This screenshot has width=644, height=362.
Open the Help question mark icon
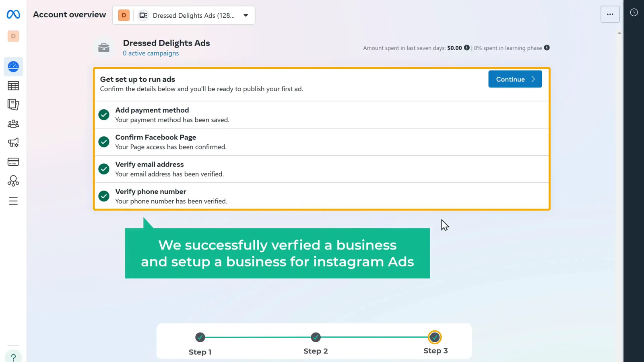[x=13, y=357]
